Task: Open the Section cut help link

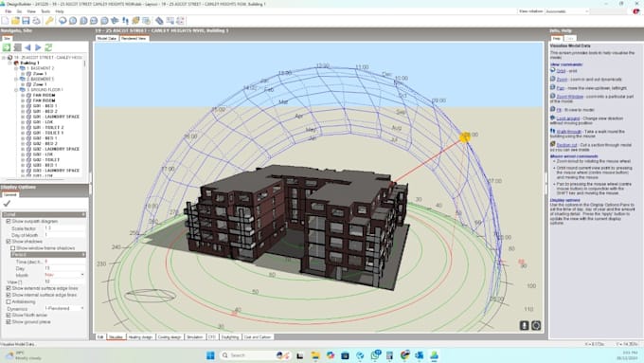Action: (566, 145)
